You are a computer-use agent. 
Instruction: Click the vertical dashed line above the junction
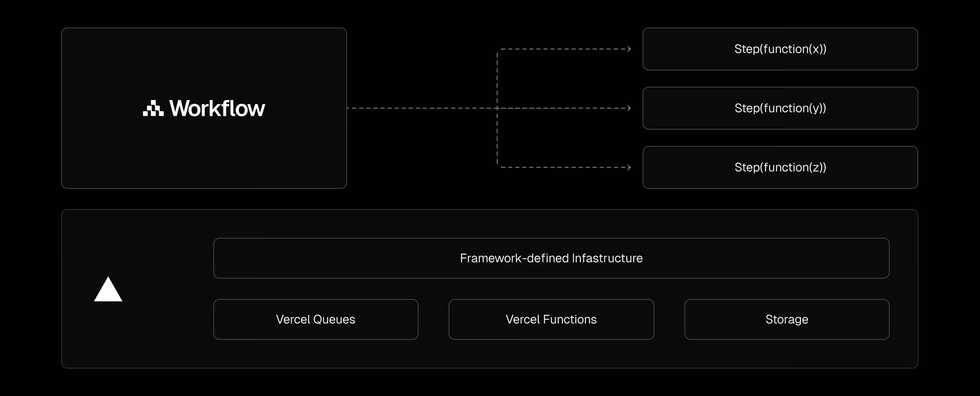click(497, 79)
